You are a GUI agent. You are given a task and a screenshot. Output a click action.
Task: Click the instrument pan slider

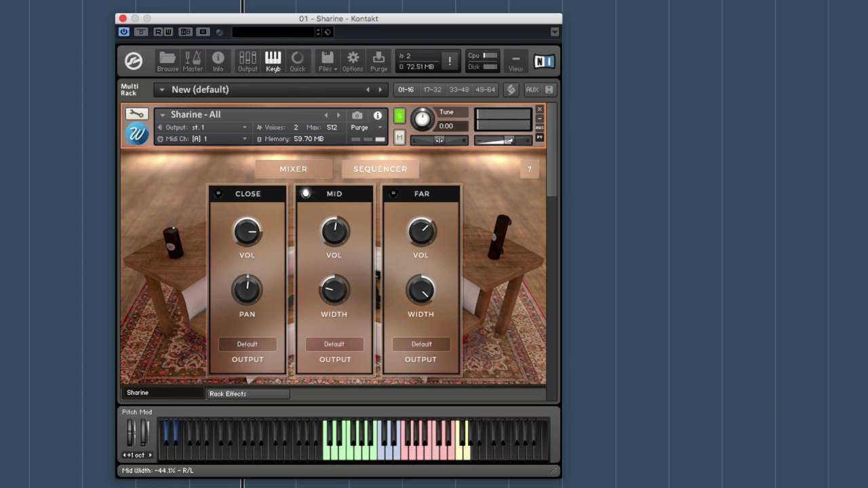click(439, 140)
